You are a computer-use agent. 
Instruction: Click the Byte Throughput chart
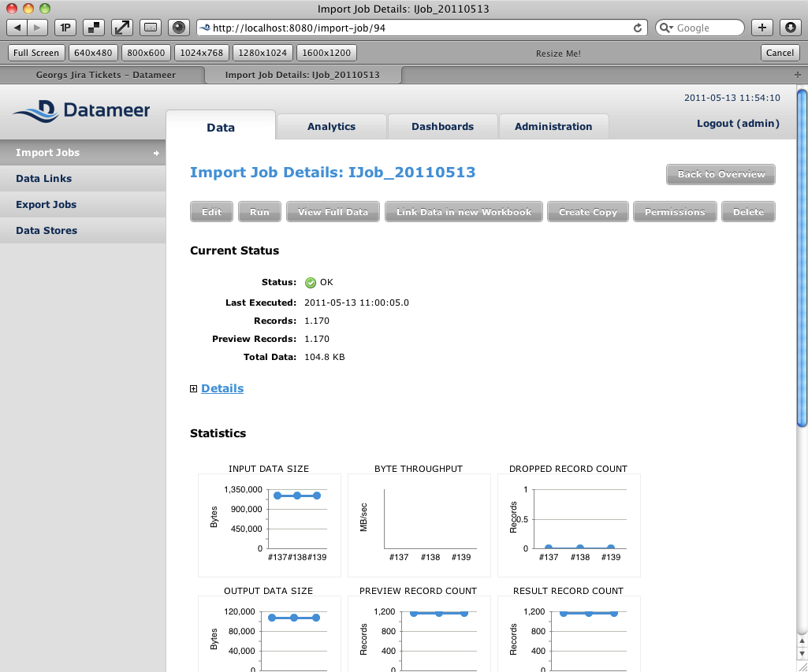tap(419, 525)
